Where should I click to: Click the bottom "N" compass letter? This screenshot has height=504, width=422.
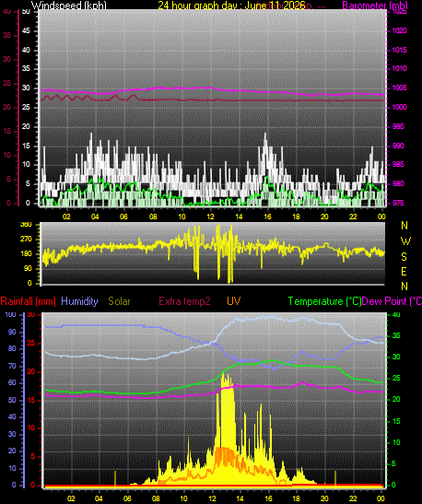click(x=404, y=286)
